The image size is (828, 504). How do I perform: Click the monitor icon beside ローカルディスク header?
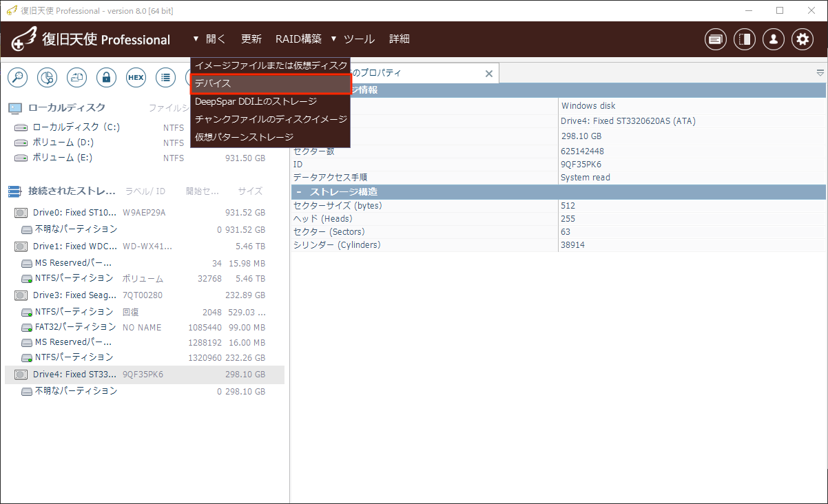point(15,108)
